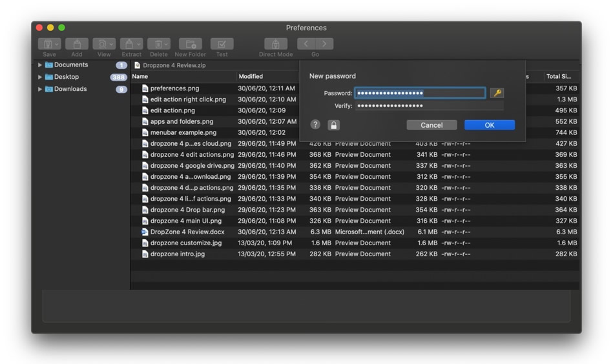The height and width of the screenshot is (364, 613).
Task: Open help with the question mark button
Action: click(315, 125)
